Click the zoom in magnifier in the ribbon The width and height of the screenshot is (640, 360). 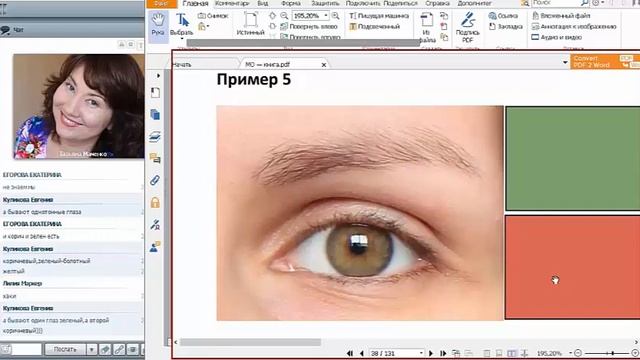point(336,16)
